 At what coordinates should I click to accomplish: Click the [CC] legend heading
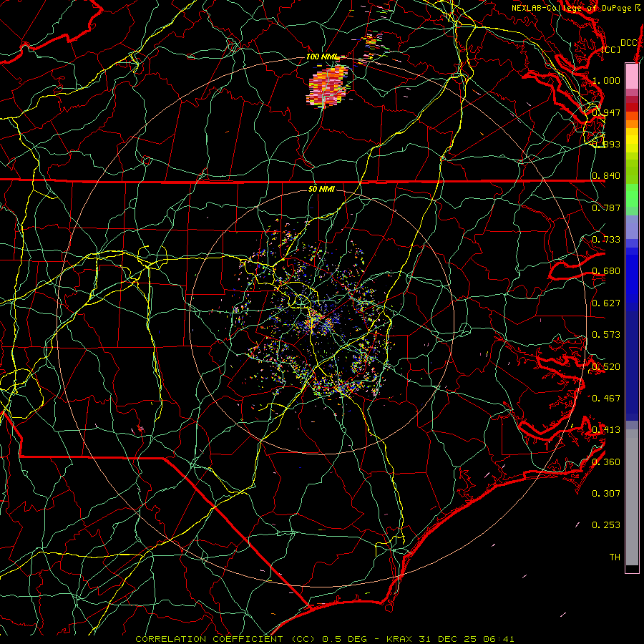(611, 49)
